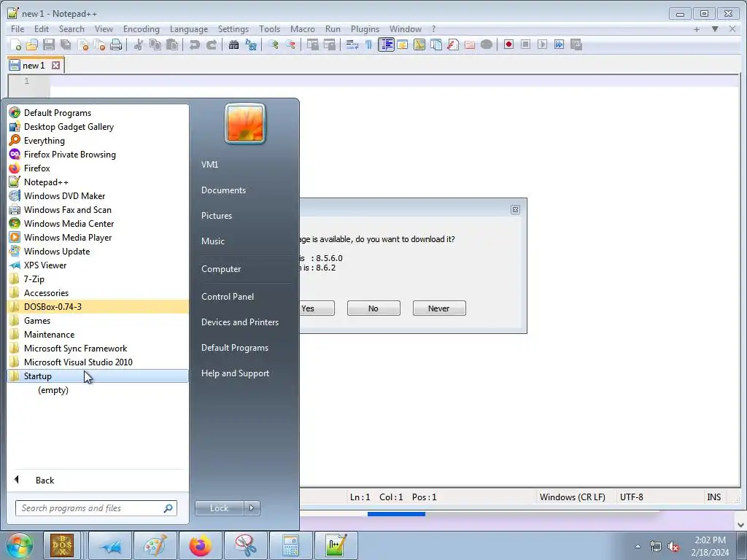This screenshot has width=747, height=560.
Task: Expand the DOSBox-0.74-3 folder
Action: (x=98, y=307)
